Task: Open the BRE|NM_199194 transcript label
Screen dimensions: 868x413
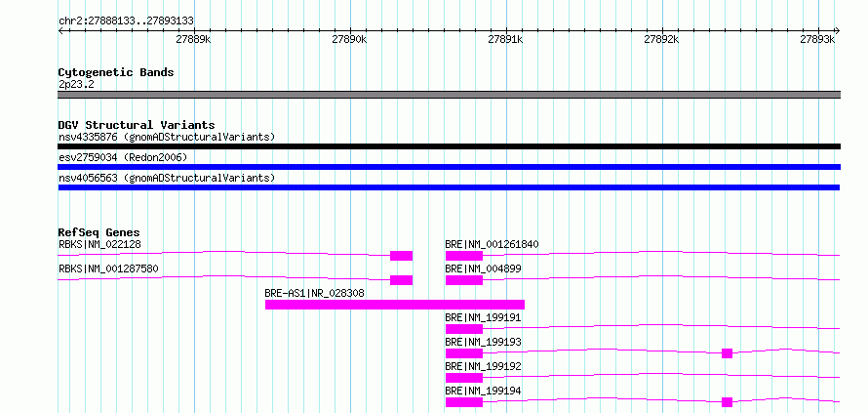Action: tap(484, 391)
